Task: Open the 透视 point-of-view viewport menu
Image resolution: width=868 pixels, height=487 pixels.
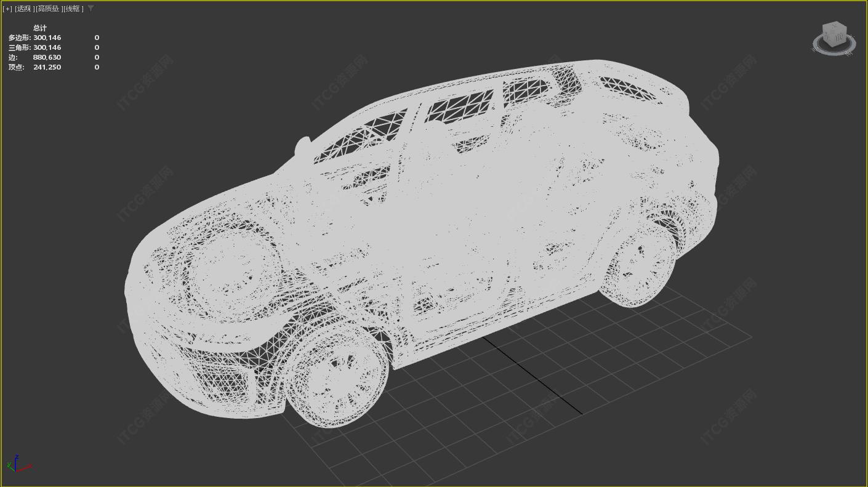Action: tap(23, 9)
